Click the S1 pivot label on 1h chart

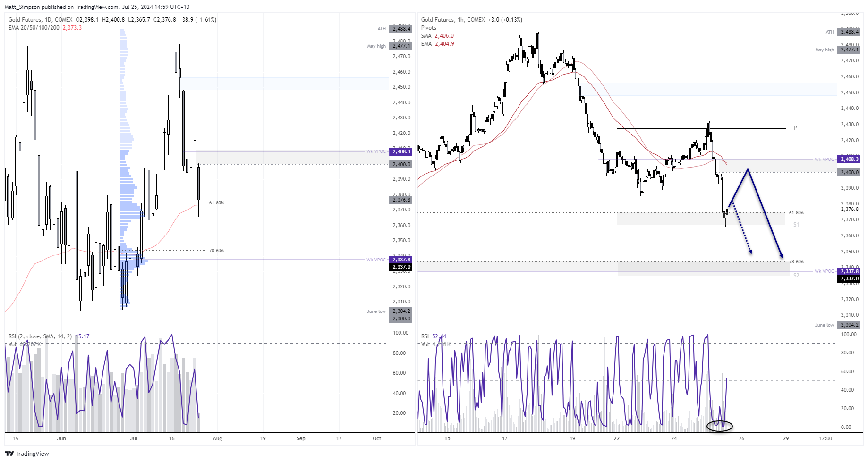point(796,225)
